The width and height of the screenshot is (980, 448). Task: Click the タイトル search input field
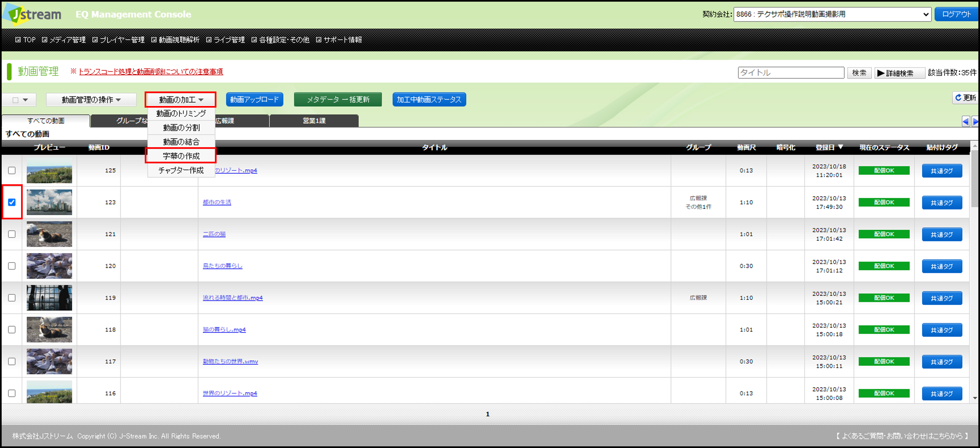point(791,73)
